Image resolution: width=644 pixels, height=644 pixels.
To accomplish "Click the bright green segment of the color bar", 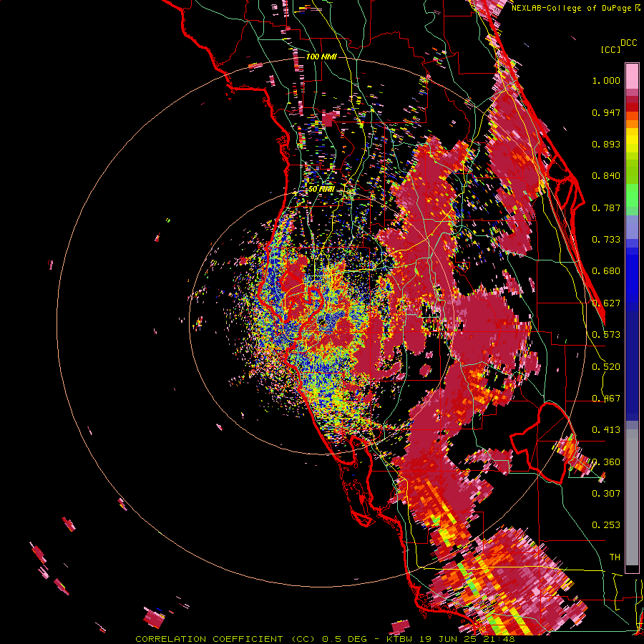I will click(x=632, y=195).
